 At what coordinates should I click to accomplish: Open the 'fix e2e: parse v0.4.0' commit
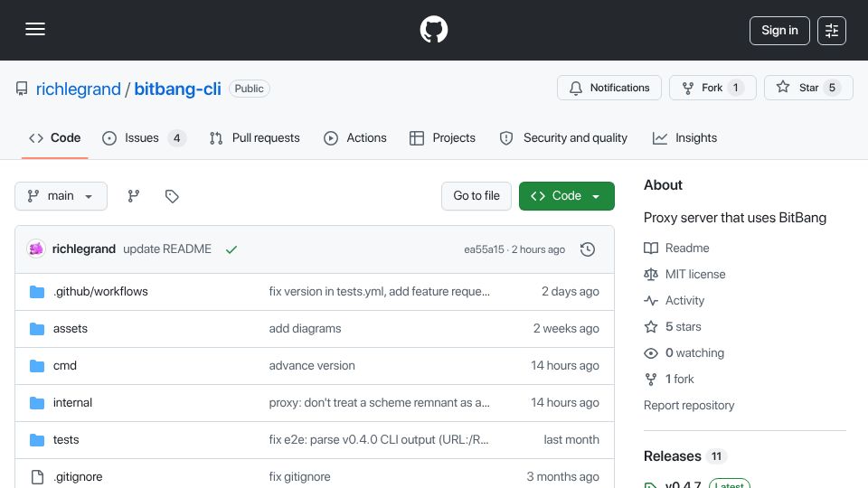pos(379,440)
